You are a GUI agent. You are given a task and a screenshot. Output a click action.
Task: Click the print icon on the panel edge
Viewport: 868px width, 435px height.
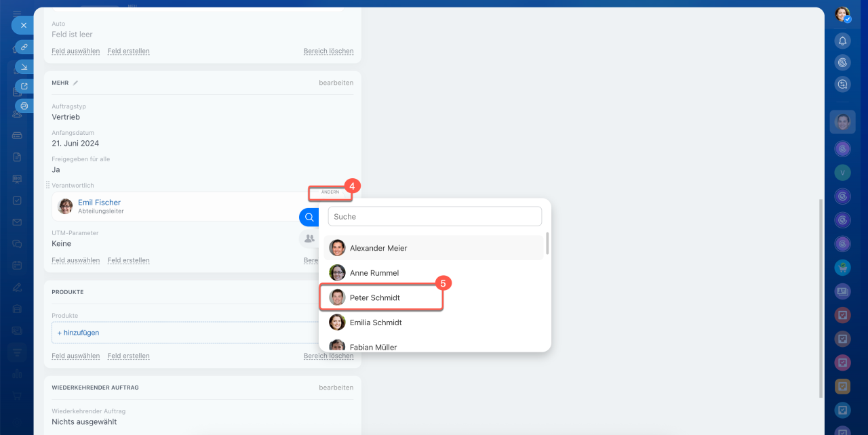pyautogui.click(x=24, y=106)
